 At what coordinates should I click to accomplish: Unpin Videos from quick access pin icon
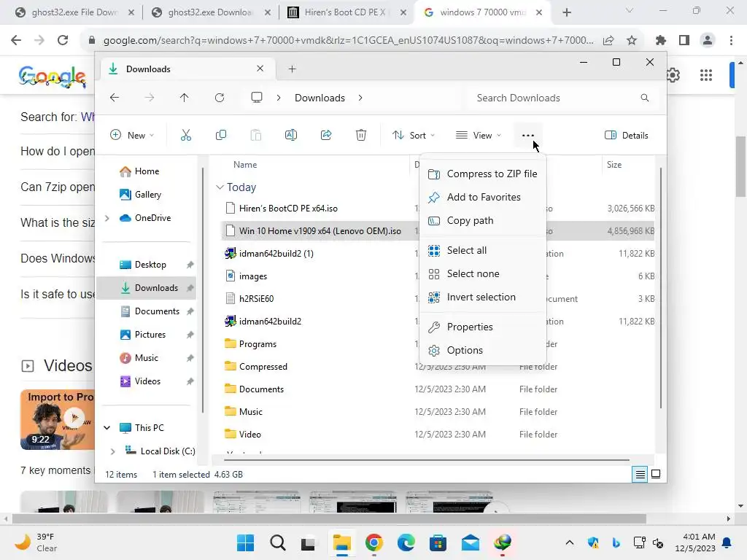click(x=190, y=381)
